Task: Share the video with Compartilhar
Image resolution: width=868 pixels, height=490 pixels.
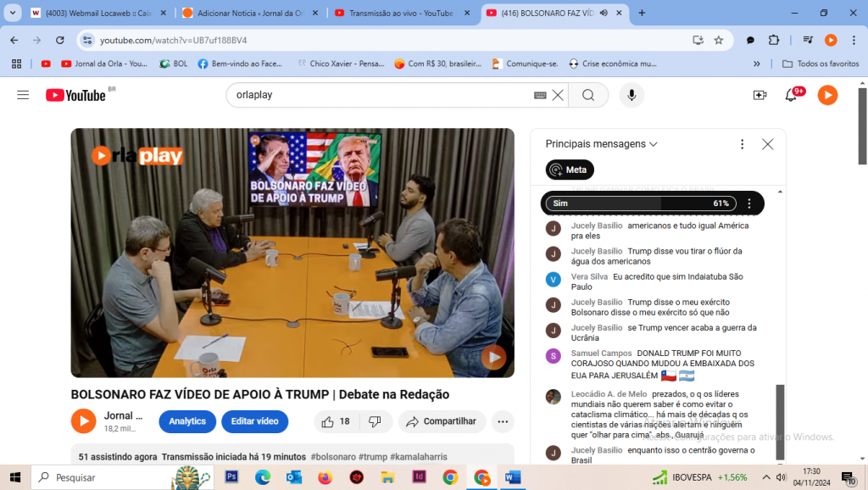Action: point(442,422)
